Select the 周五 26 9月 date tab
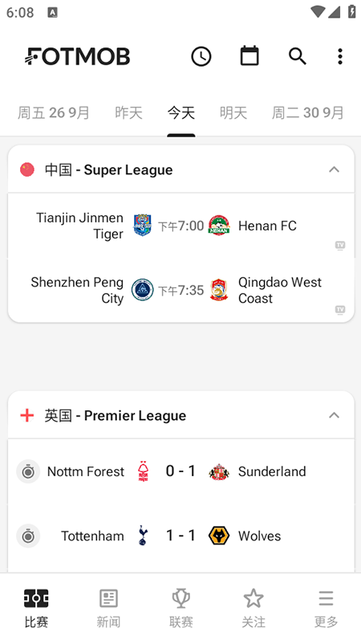The height and width of the screenshot is (644, 361). tap(53, 112)
